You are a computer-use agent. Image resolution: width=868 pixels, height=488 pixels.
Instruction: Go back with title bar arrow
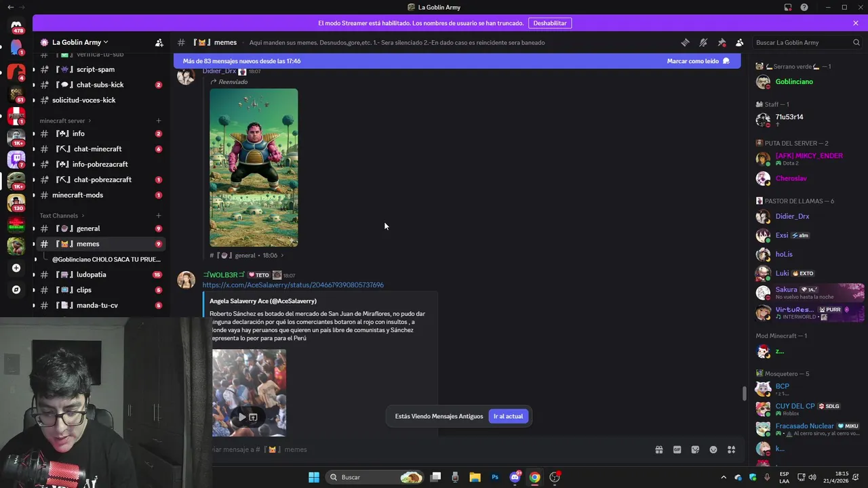pos(9,7)
